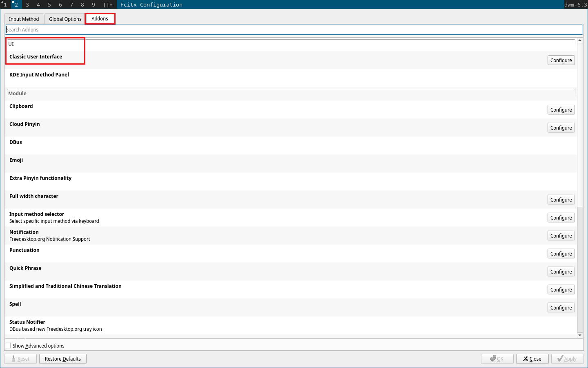Click the dwm layout symbol []=
The image size is (588, 368).
coord(108,4)
